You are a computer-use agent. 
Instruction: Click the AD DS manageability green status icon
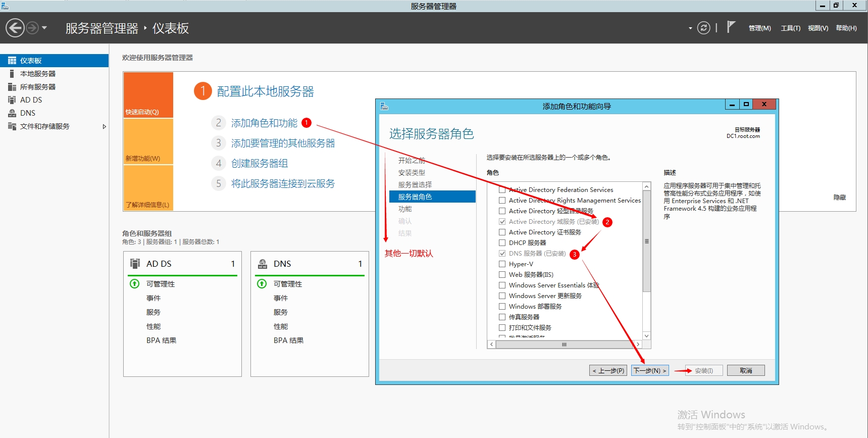(x=135, y=284)
